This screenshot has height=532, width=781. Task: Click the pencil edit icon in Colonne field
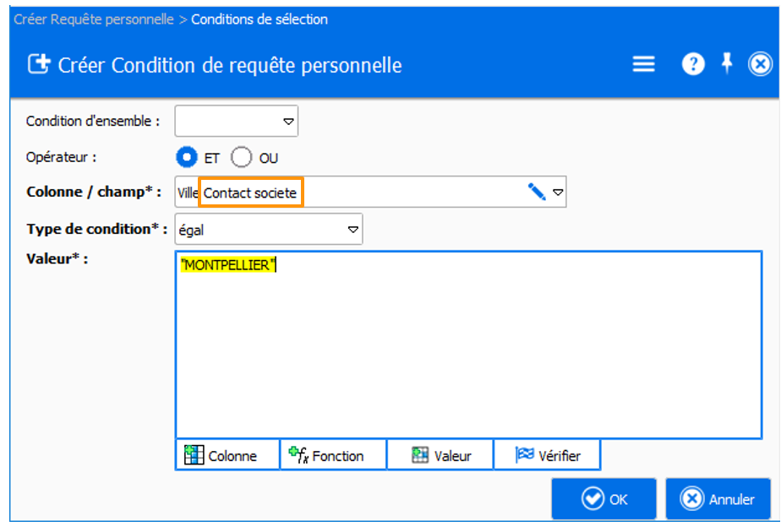(536, 193)
